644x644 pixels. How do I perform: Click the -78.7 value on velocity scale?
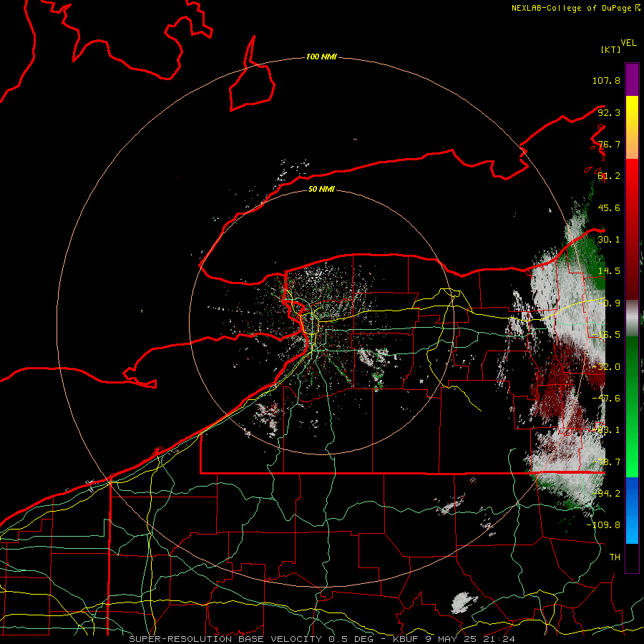click(x=606, y=462)
